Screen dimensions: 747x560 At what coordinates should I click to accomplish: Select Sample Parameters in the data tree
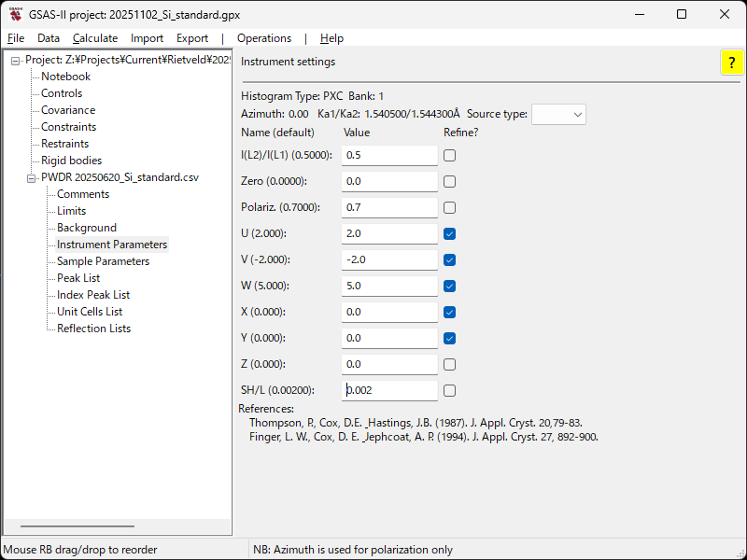point(103,261)
